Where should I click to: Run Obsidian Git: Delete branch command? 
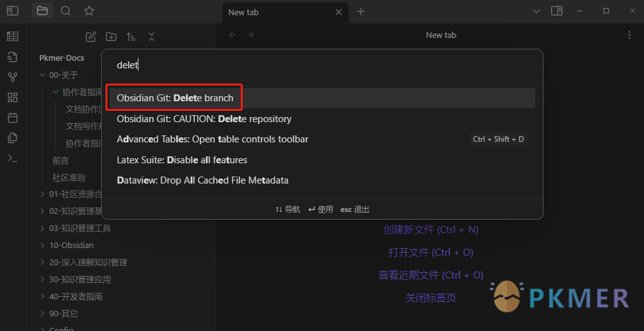coord(322,98)
